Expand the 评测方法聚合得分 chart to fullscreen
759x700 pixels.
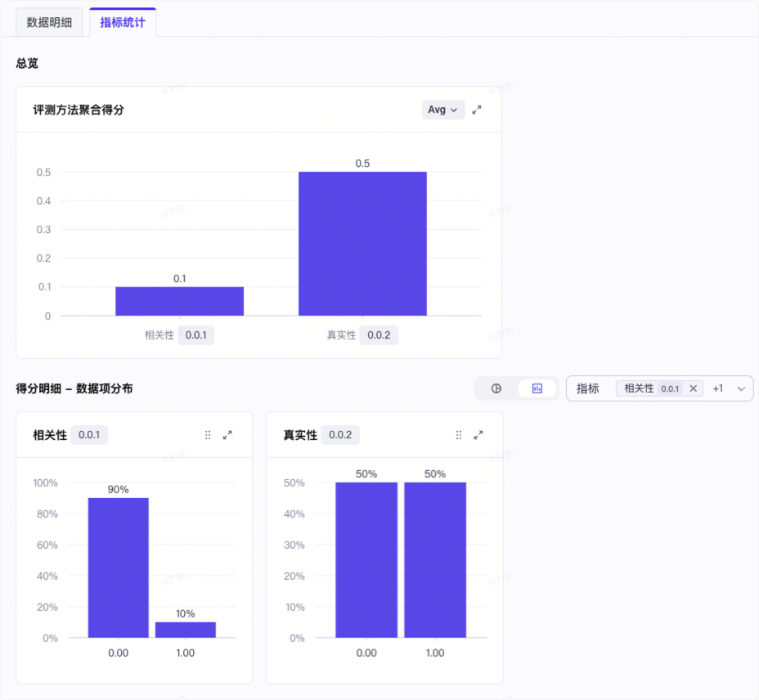(x=477, y=110)
